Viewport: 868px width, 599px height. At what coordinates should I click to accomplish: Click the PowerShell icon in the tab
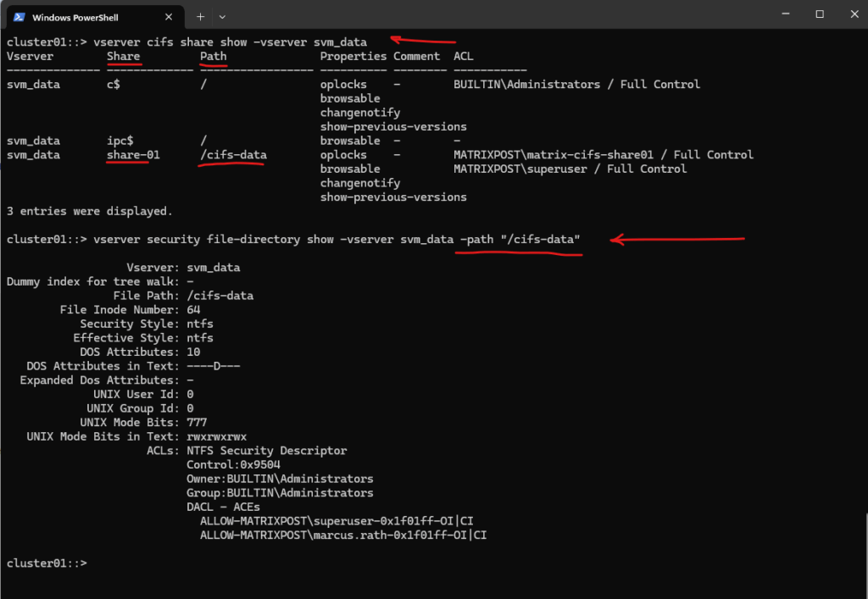tap(19, 17)
